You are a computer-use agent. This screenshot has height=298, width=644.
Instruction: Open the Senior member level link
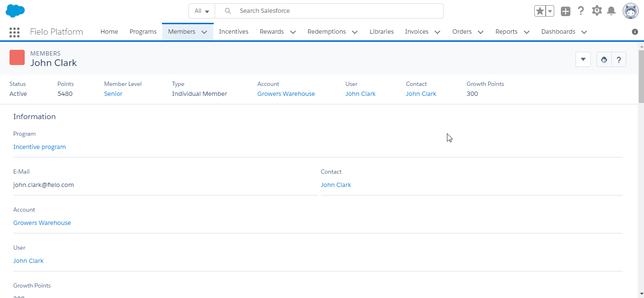[113, 94]
